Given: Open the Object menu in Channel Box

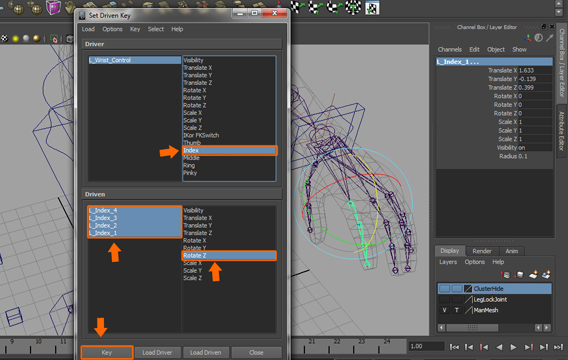Looking at the screenshot, I should [496, 50].
